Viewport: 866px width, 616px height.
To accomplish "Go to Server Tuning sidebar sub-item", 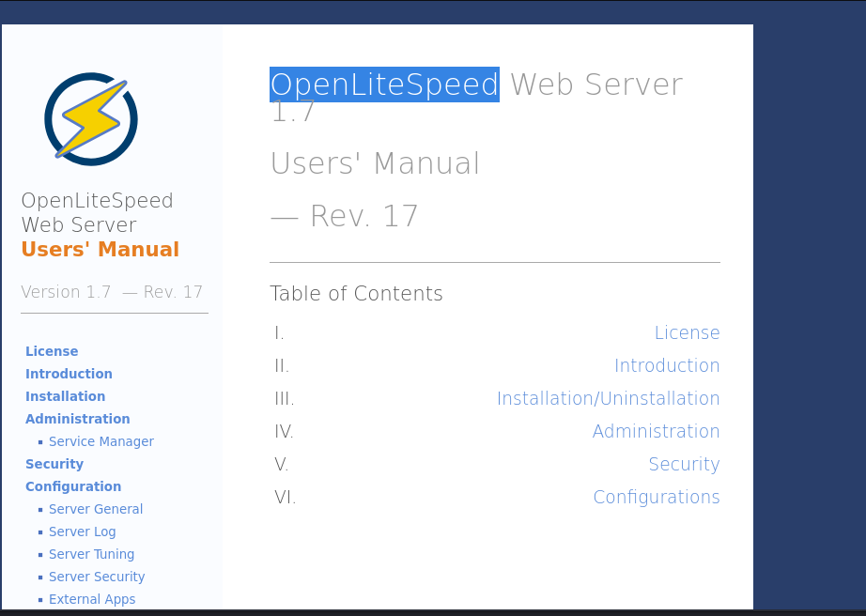I will [x=91, y=554].
